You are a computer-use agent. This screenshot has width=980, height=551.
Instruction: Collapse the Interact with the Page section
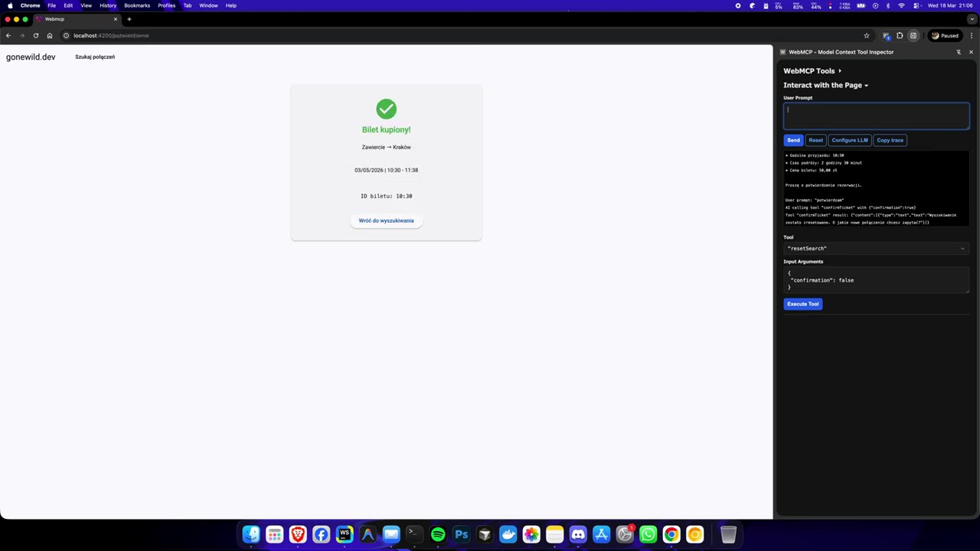[x=825, y=85]
